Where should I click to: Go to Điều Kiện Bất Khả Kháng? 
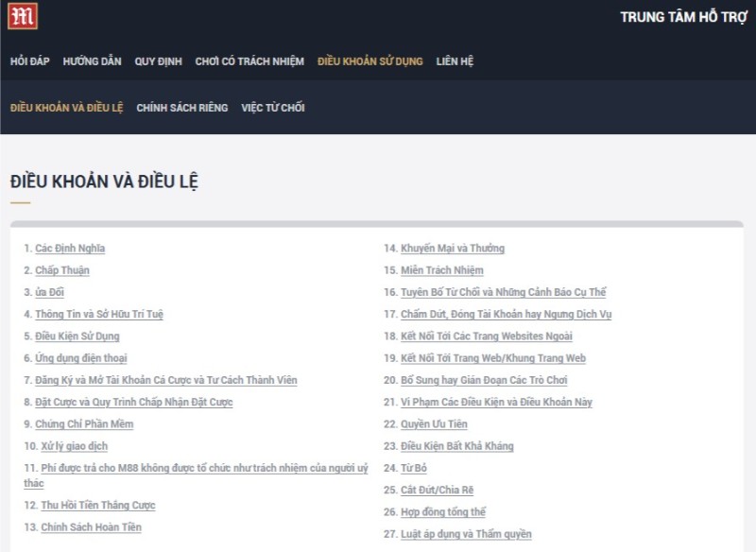click(457, 446)
